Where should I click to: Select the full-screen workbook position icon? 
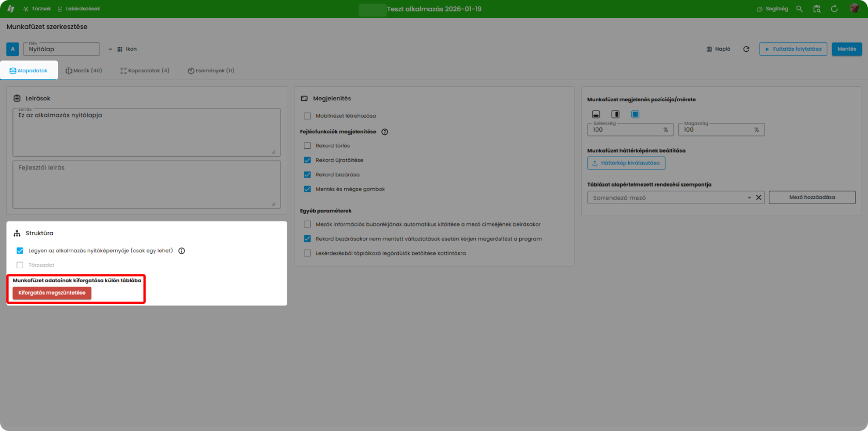coord(635,114)
